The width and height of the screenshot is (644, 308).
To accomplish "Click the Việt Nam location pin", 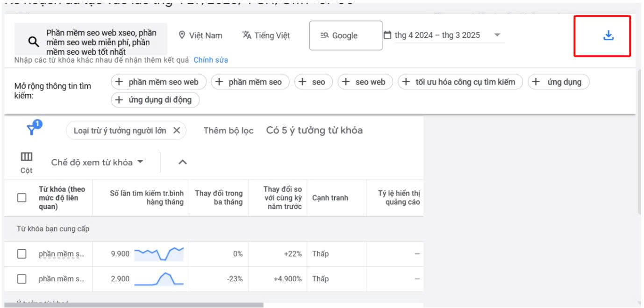I will [183, 36].
